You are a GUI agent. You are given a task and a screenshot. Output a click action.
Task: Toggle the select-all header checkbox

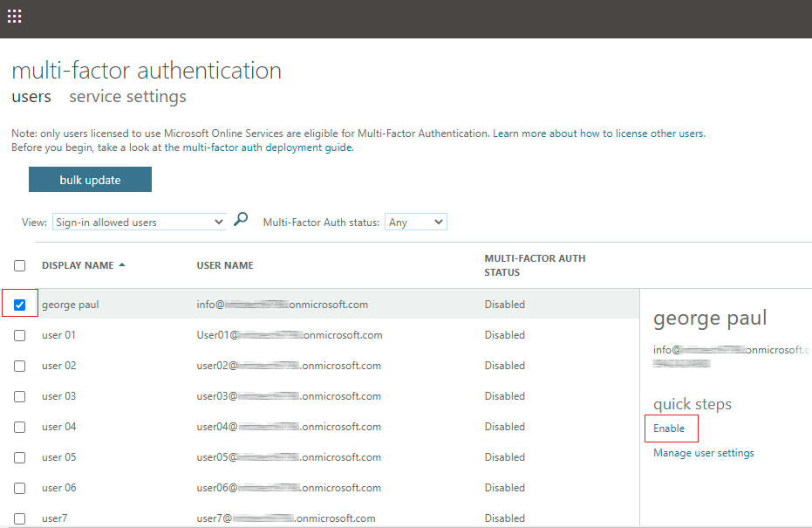click(20, 265)
